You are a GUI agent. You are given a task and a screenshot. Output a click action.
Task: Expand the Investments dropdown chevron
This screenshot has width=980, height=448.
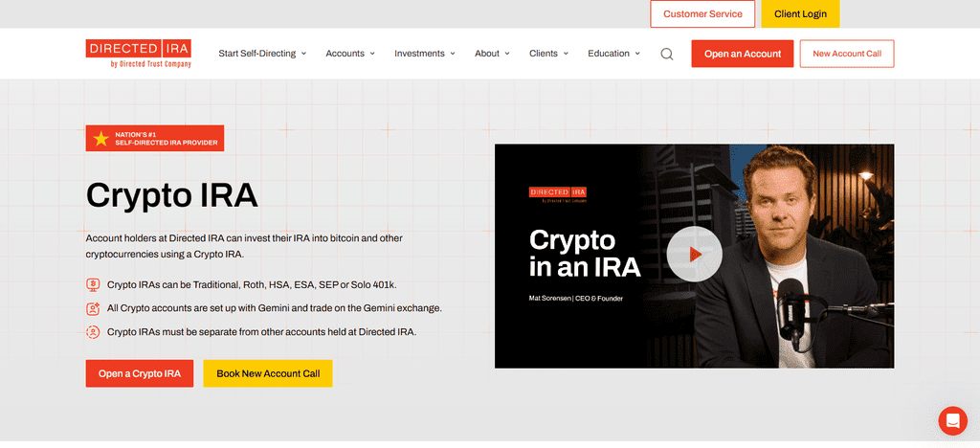coord(453,54)
